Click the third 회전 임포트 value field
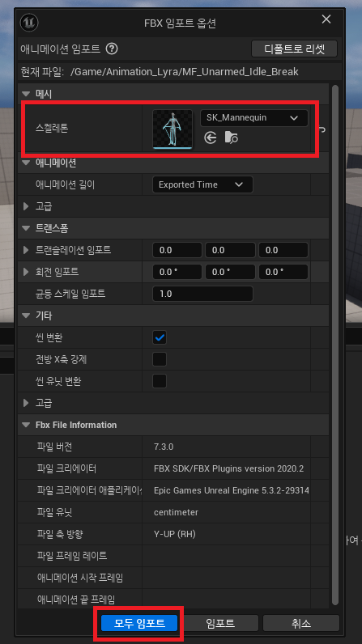The height and width of the screenshot is (644, 362). pos(283,272)
